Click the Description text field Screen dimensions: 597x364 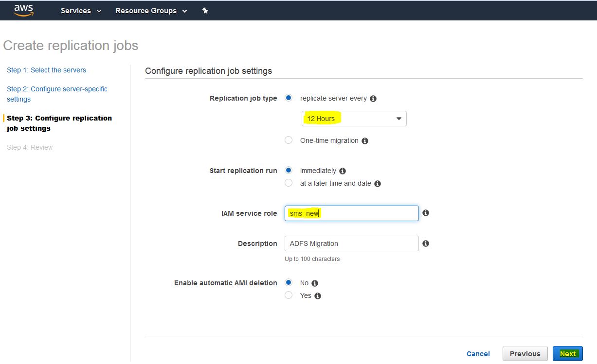tap(351, 243)
